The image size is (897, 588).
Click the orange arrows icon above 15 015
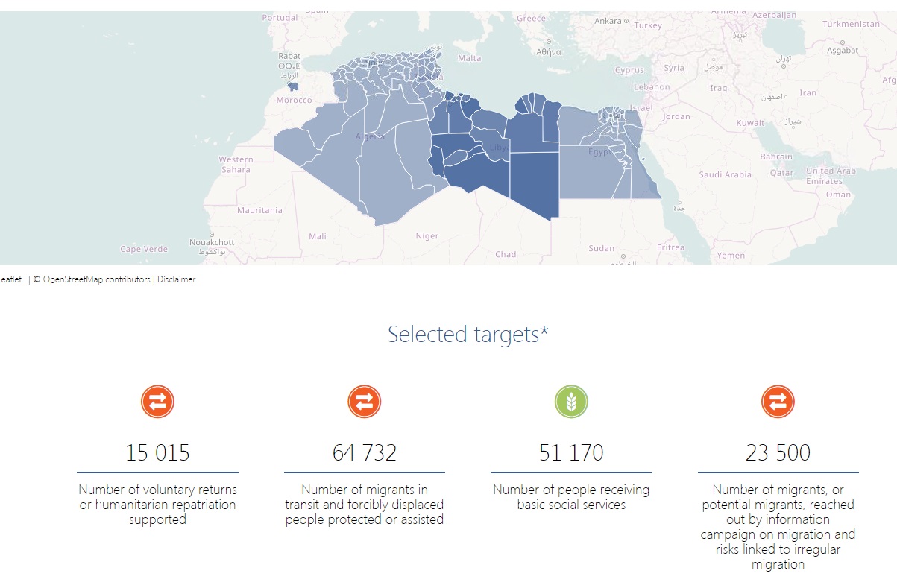pos(157,402)
